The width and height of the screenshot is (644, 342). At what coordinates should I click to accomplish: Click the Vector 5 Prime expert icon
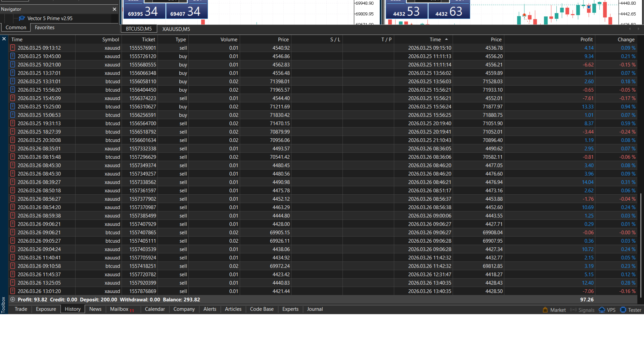click(x=22, y=18)
